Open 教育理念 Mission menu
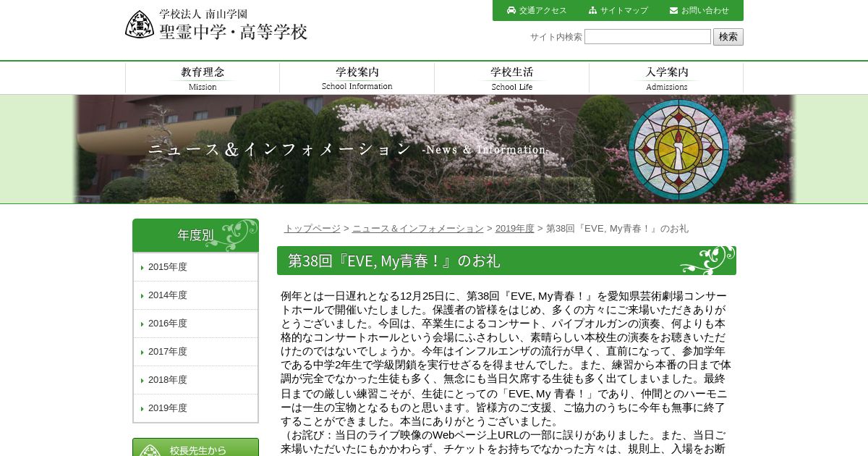The width and height of the screenshot is (868, 456). pyautogui.click(x=203, y=78)
